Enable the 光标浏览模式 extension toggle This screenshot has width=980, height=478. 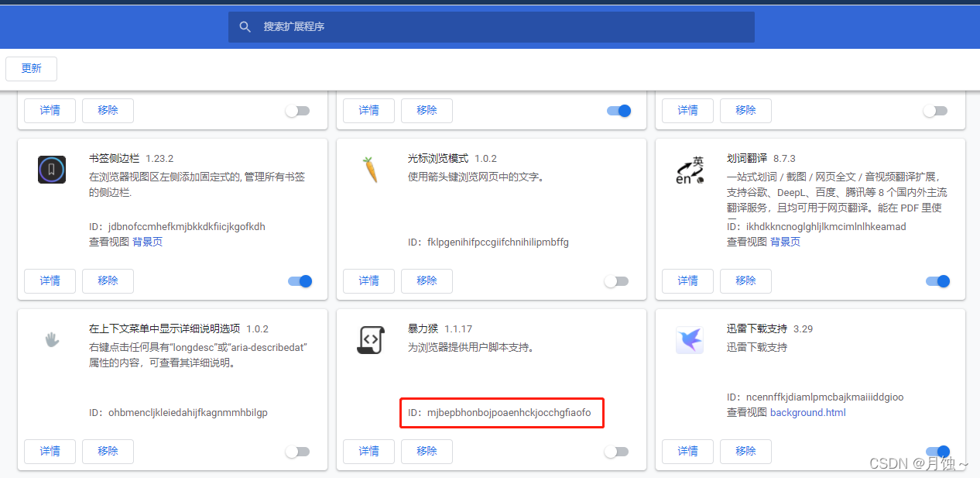617,280
